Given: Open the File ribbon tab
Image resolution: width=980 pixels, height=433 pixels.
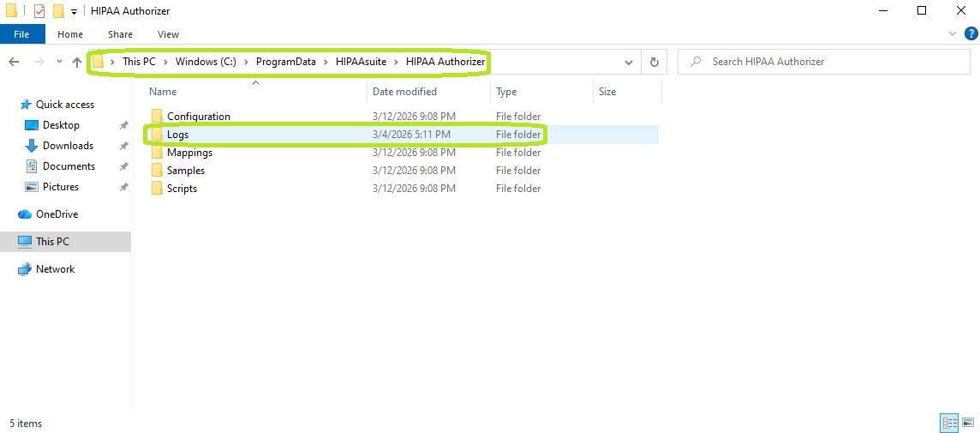Looking at the screenshot, I should pos(21,34).
